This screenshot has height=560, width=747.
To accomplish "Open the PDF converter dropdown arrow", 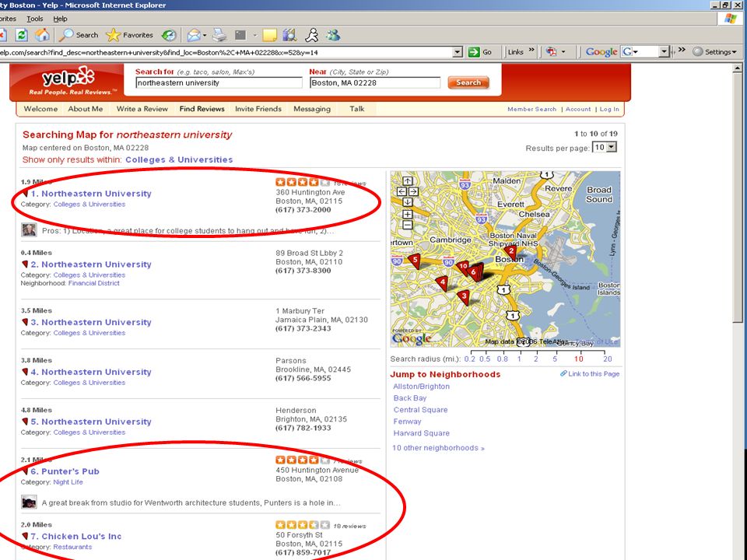I will tap(563, 52).
